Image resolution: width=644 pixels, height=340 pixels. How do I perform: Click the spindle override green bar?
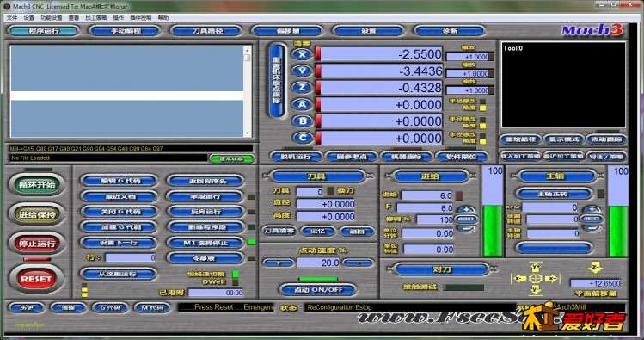coord(618,231)
